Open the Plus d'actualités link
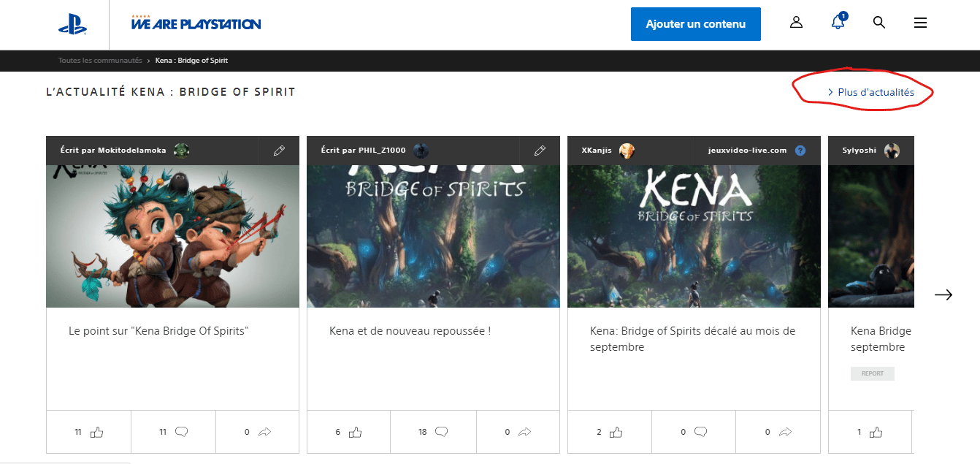 click(870, 92)
